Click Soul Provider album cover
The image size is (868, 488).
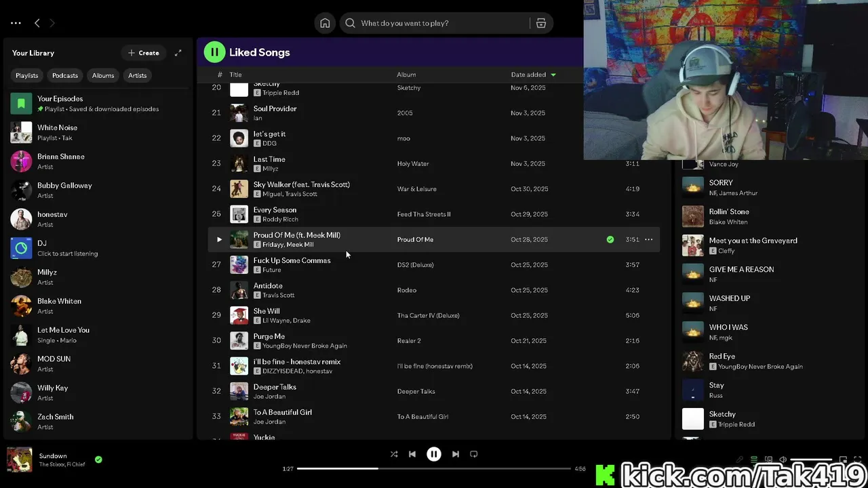239,113
